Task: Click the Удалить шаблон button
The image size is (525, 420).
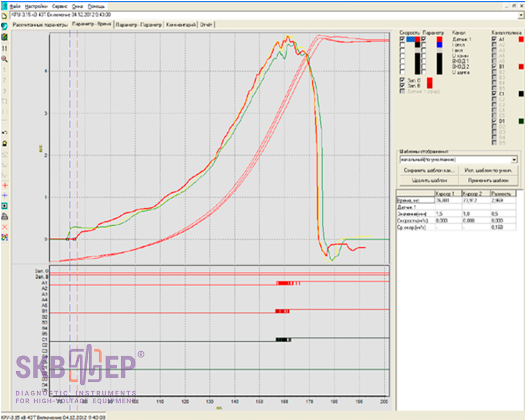Action: pyautogui.click(x=429, y=181)
